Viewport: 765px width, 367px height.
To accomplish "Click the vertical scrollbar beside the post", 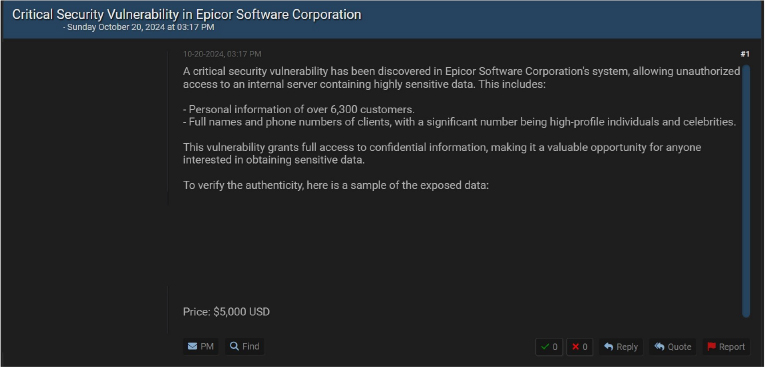I will (745, 190).
